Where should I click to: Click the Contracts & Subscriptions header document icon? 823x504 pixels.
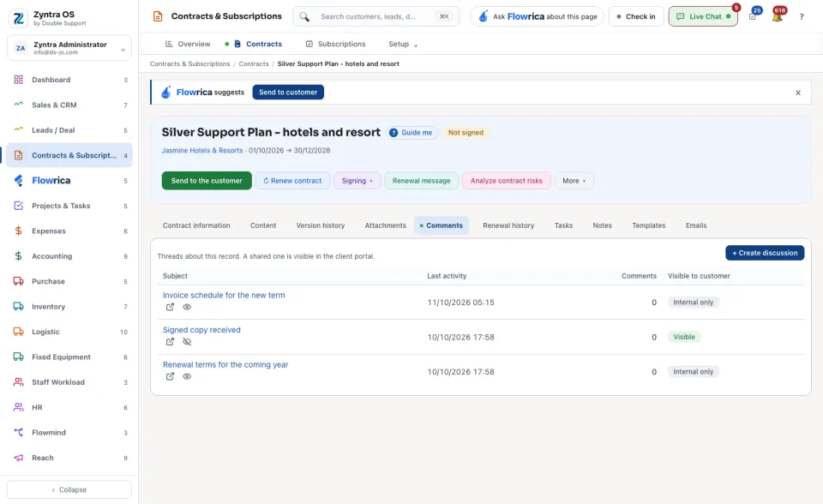158,16
